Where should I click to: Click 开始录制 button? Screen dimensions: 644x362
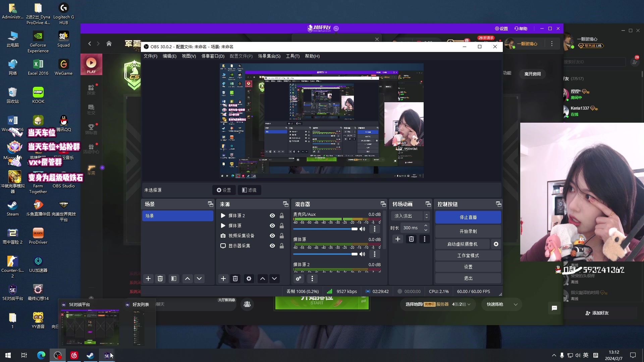click(x=468, y=231)
